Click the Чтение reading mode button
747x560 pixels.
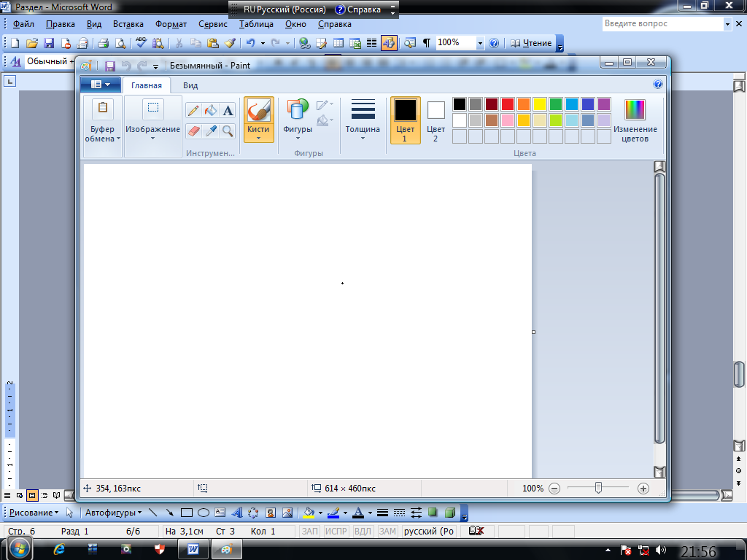tap(531, 43)
